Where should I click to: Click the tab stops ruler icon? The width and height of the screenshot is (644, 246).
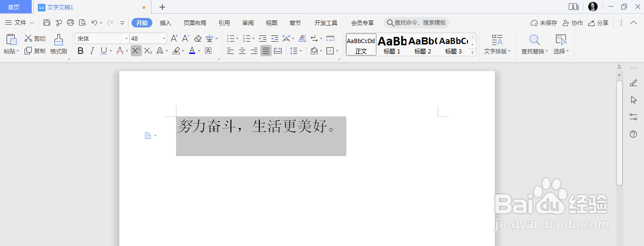pyautogui.click(x=330, y=39)
